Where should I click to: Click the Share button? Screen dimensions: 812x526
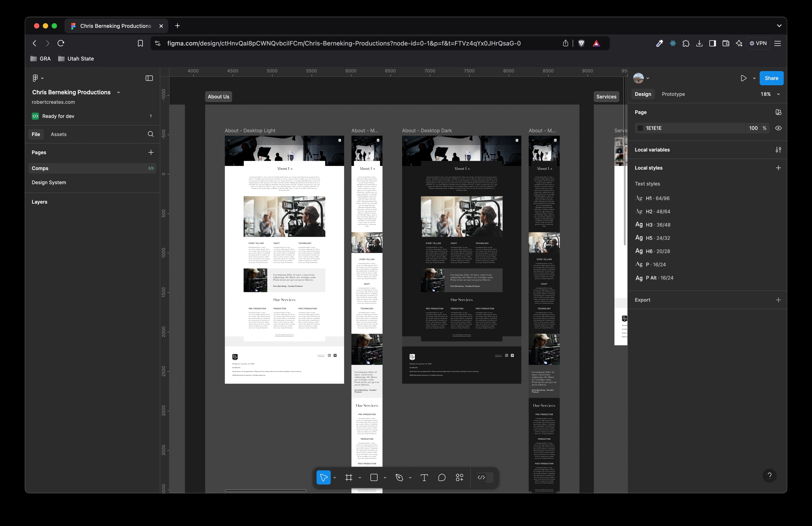tap(771, 78)
